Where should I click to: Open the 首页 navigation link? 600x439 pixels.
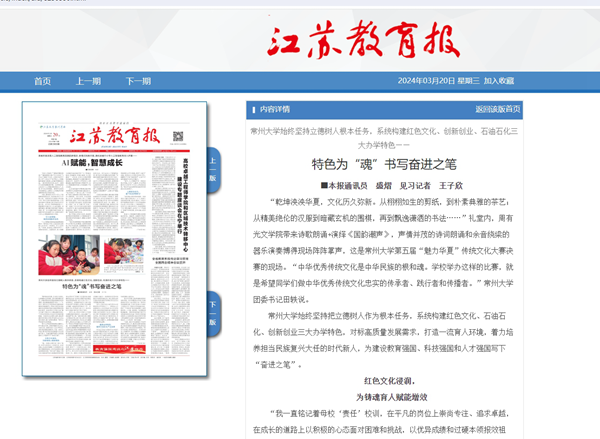(x=42, y=81)
